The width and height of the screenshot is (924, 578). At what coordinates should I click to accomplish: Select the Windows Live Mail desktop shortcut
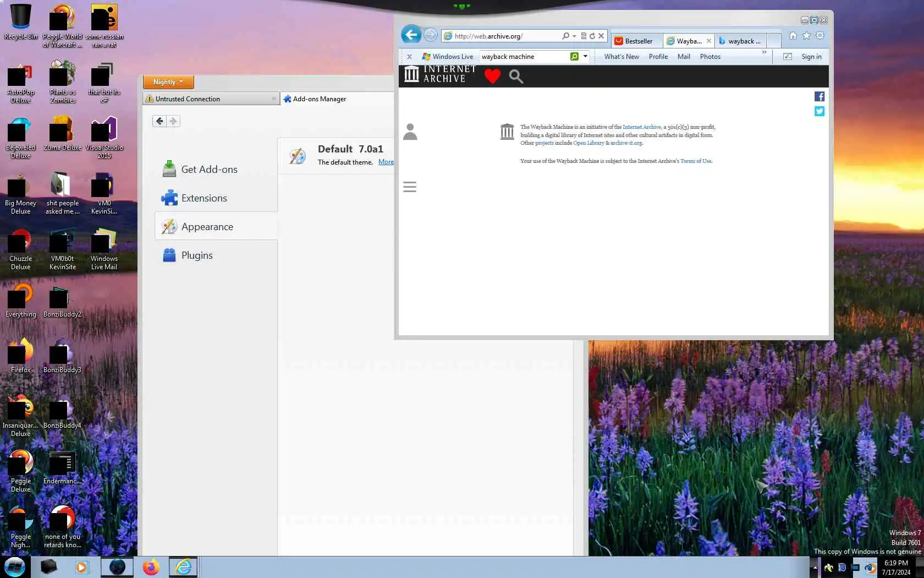[x=104, y=249]
